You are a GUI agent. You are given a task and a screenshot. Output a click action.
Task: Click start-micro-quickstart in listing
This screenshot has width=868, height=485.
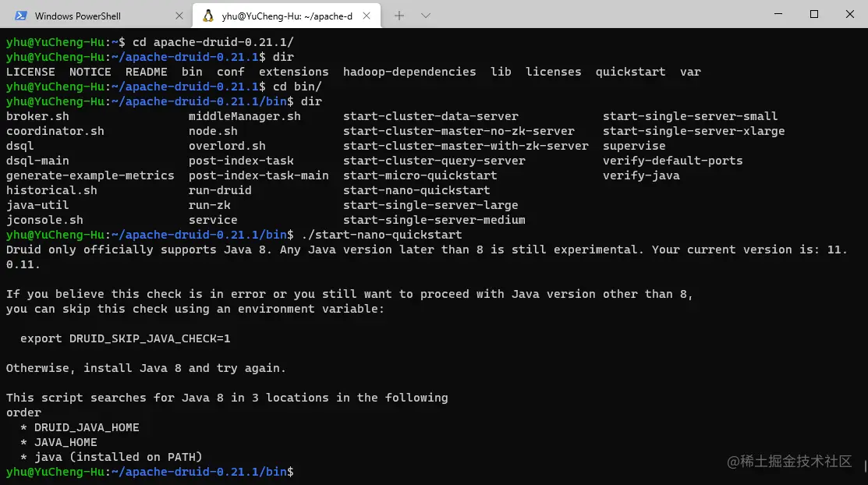[420, 175]
